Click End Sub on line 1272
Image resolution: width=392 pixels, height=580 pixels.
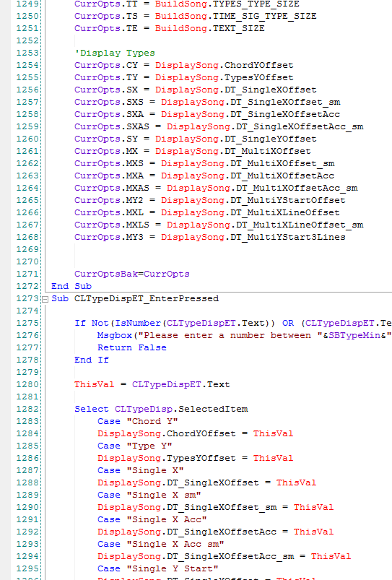(x=71, y=286)
